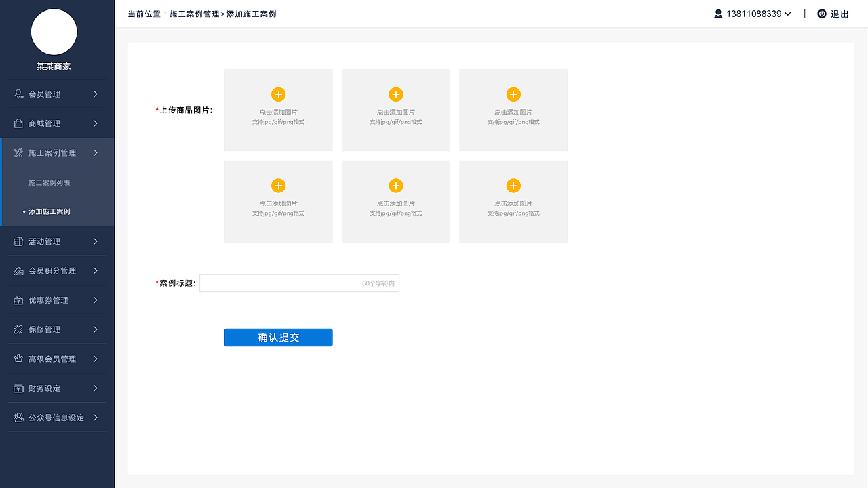Screen dimensions: 868x488
Task: Click the 商城管理 shopping bag icon
Action: (18, 123)
